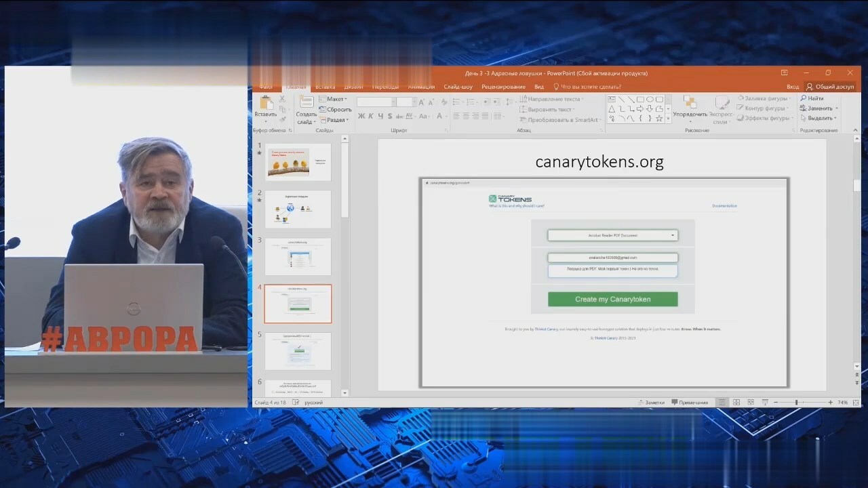This screenshot has width=868, height=488.
Task: Click the Share (Общий доступ) button
Action: pos(830,87)
